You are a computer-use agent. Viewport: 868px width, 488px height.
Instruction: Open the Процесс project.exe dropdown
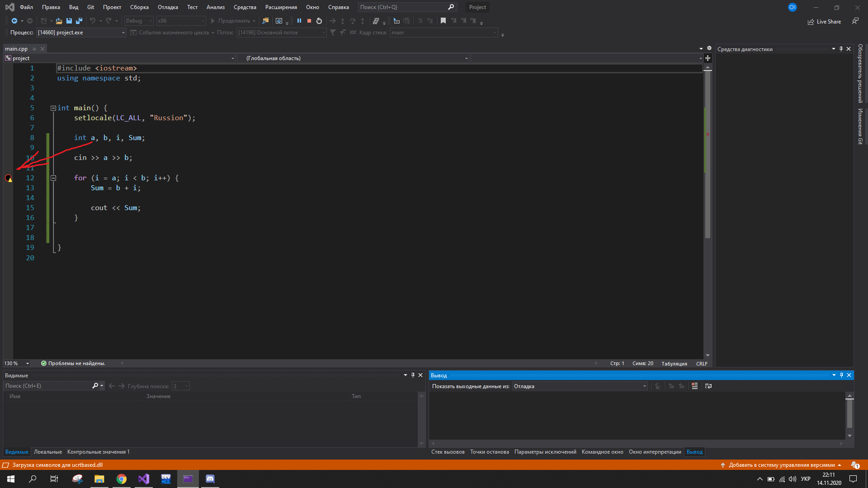[81, 33]
